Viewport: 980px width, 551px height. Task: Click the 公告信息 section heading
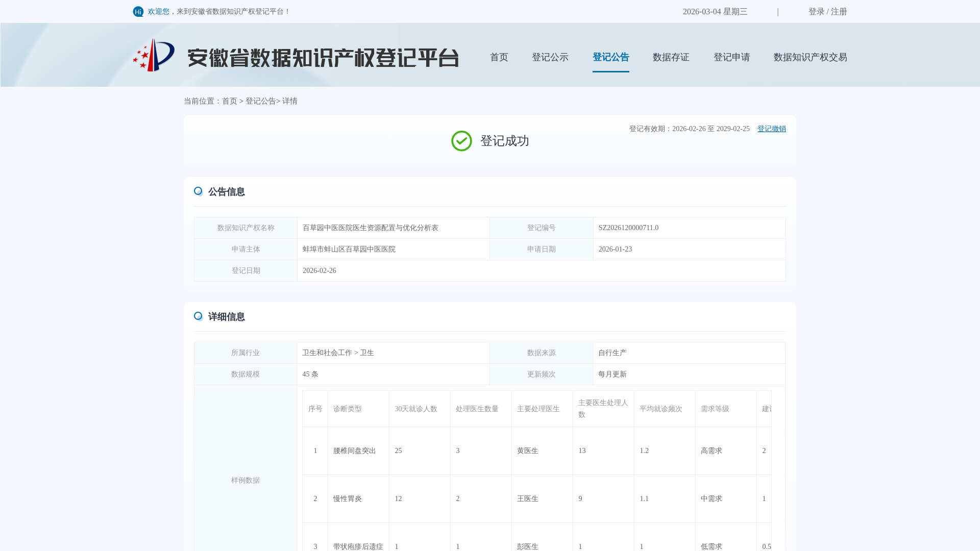[227, 192]
